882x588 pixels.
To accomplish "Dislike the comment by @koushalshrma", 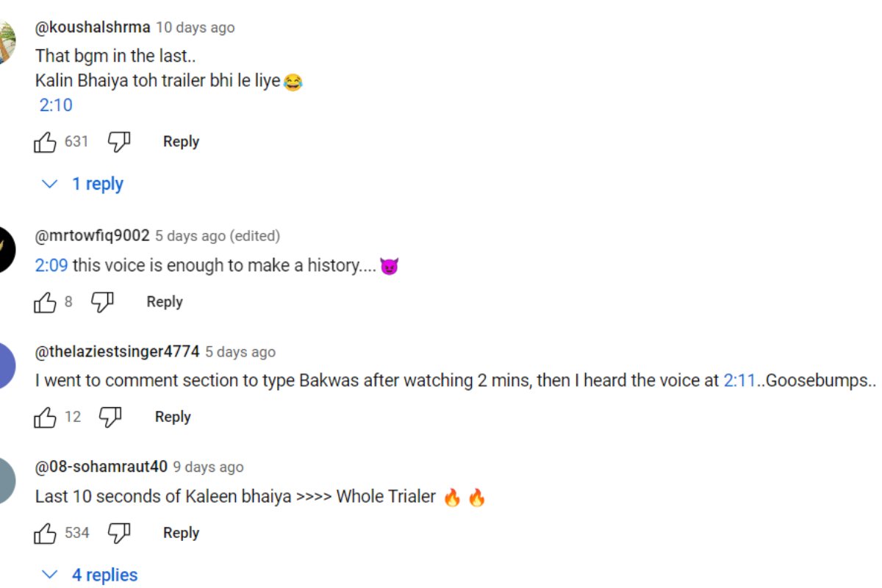I will click(x=119, y=142).
